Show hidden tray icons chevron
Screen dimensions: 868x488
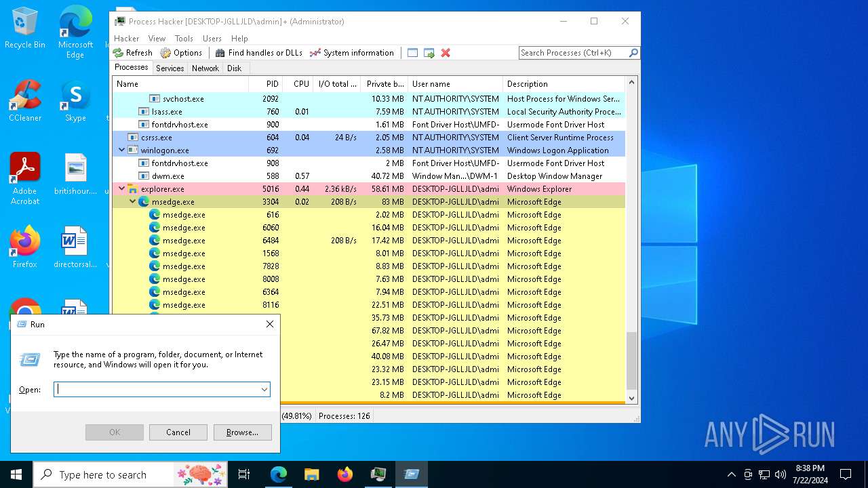[731, 474]
